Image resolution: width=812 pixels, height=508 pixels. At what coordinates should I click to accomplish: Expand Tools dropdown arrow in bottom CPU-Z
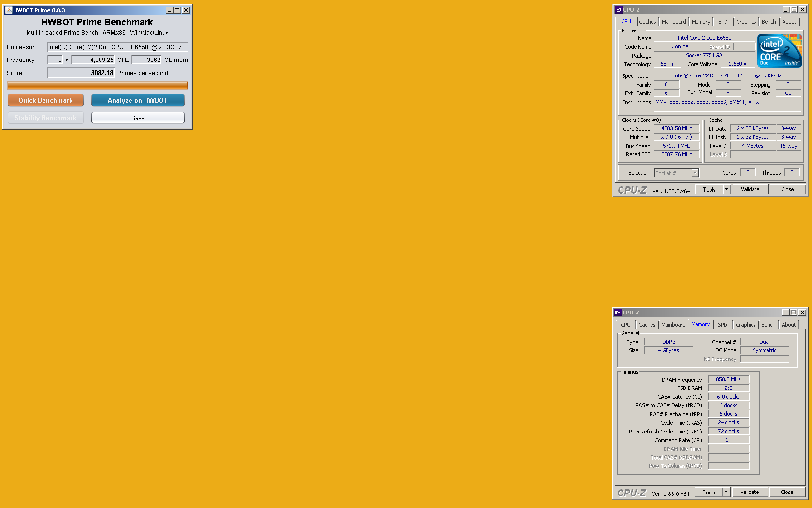click(x=726, y=493)
